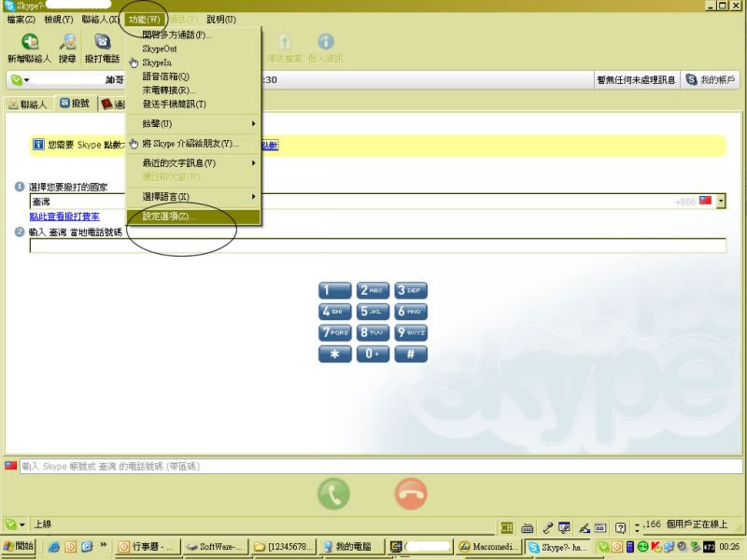The height and width of the screenshot is (560, 747).
Task: Open the online status dropdown beside user name
Action: click(20, 80)
